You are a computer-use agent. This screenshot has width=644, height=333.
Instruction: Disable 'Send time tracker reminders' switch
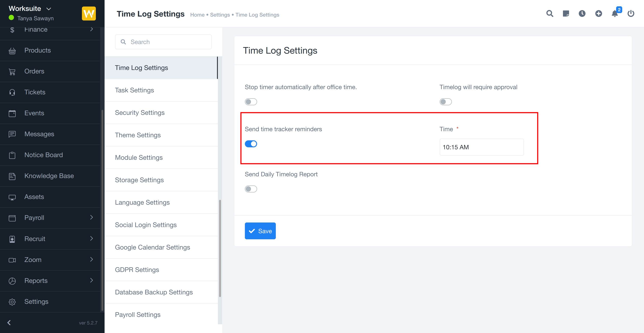coord(251,144)
